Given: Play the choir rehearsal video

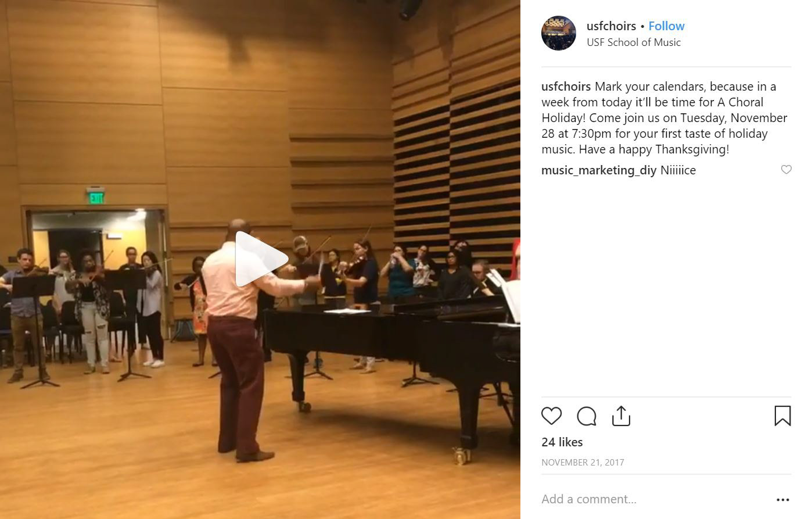Looking at the screenshot, I should (x=261, y=259).
